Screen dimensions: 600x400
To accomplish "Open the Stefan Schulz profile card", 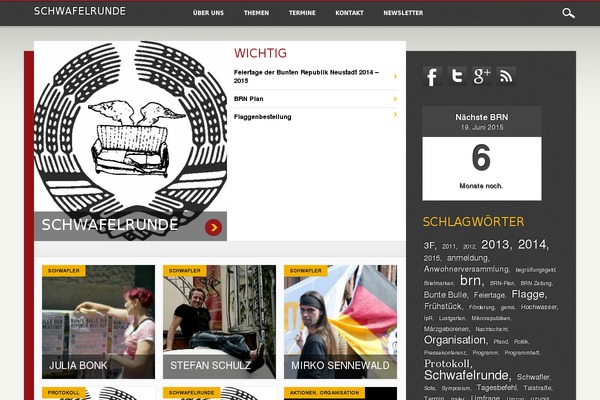I will (x=219, y=322).
